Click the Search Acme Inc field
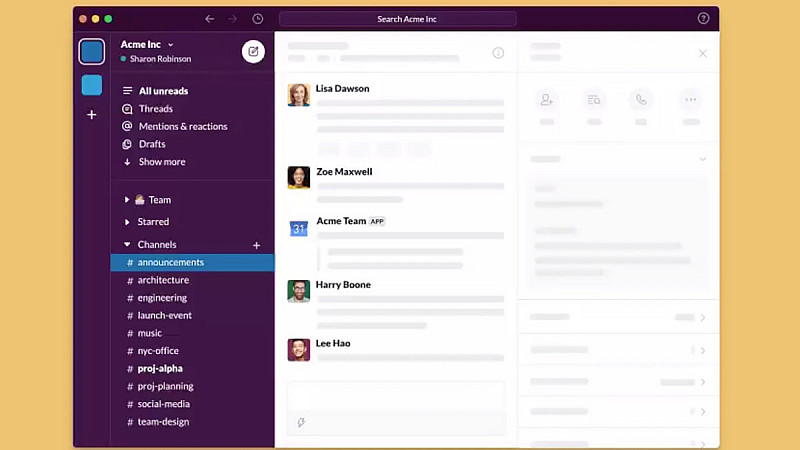 coord(397,19)
